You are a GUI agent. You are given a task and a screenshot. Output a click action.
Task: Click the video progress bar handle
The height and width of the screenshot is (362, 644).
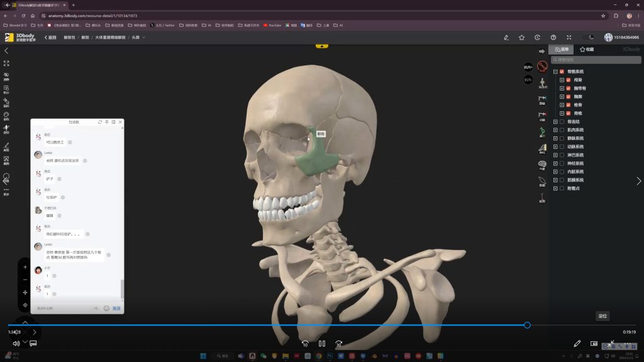527,325
